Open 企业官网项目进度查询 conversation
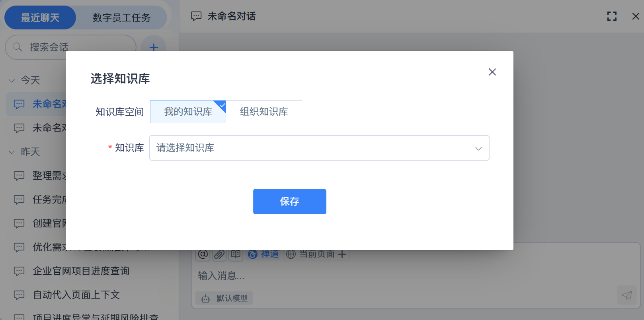 coord(81,271)
